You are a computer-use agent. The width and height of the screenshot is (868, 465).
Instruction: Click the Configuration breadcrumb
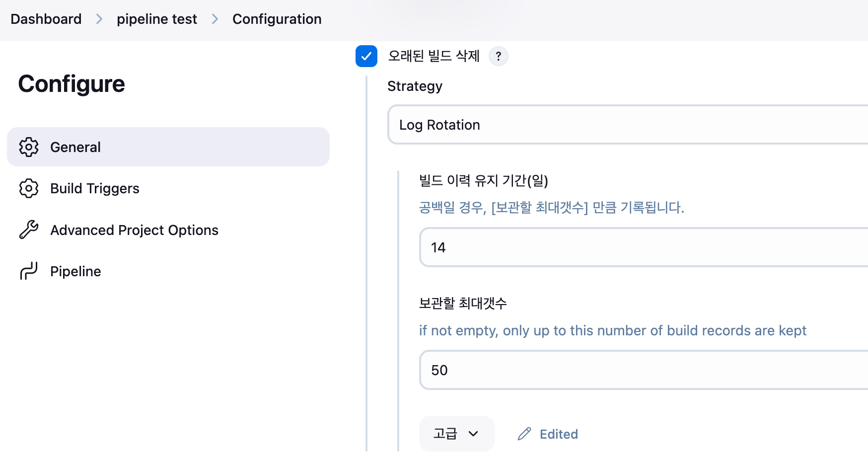[277, 19]
